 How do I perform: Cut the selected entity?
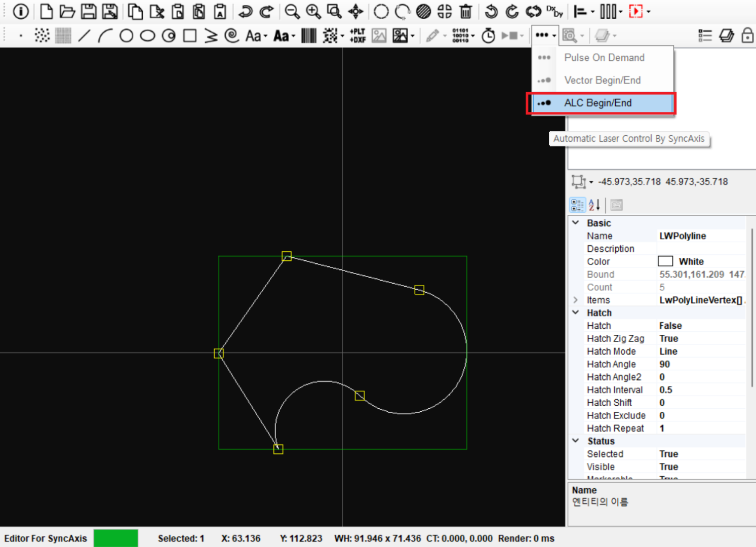(x=156, y=11)
